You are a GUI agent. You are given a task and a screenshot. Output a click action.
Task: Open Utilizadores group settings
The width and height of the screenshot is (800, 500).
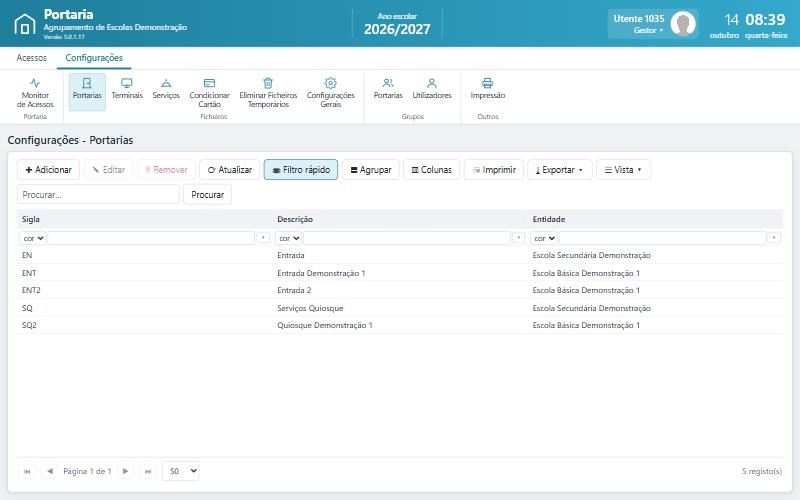tap(432, 89)
